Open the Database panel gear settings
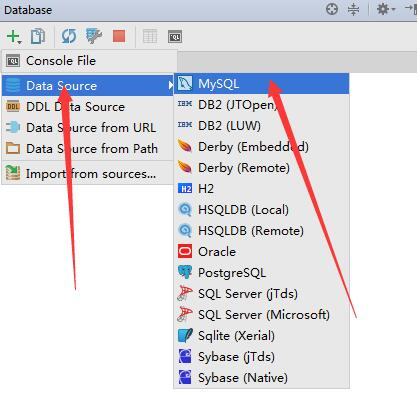The image size is (417, 406). (386, 9)
